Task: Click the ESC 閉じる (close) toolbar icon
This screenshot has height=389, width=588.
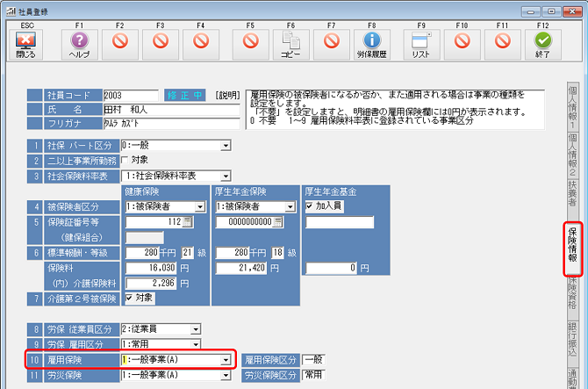Action: click(x=25, y=40)
